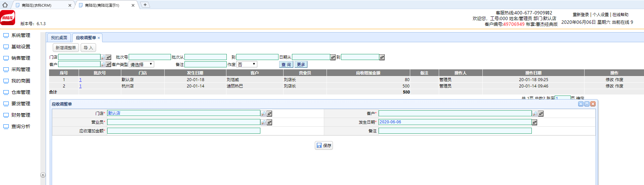Click 重新登录 link
Screen dimensions: 644x185
pos(581,15)
